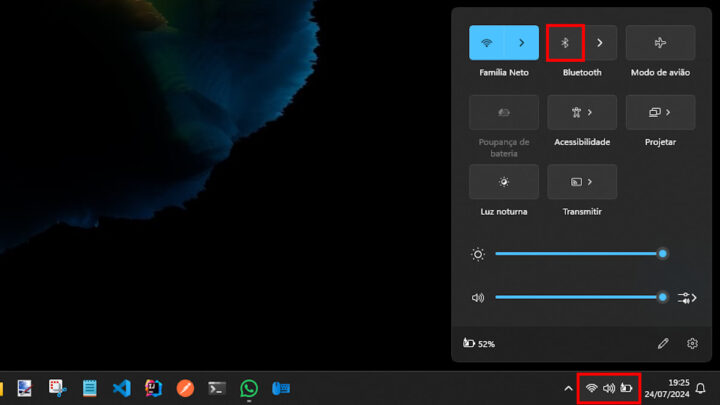Image resolution: width=720 pixels, height=405 pixels.
Task: Open Snipping Tool from taskbar
Action: tap(57, 388)
